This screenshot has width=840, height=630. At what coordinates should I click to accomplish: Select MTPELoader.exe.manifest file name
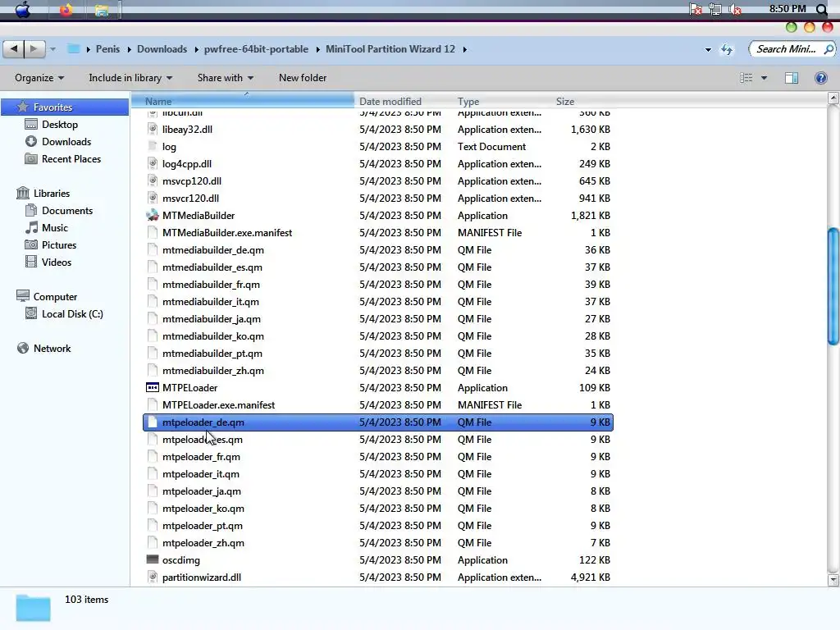218,405
